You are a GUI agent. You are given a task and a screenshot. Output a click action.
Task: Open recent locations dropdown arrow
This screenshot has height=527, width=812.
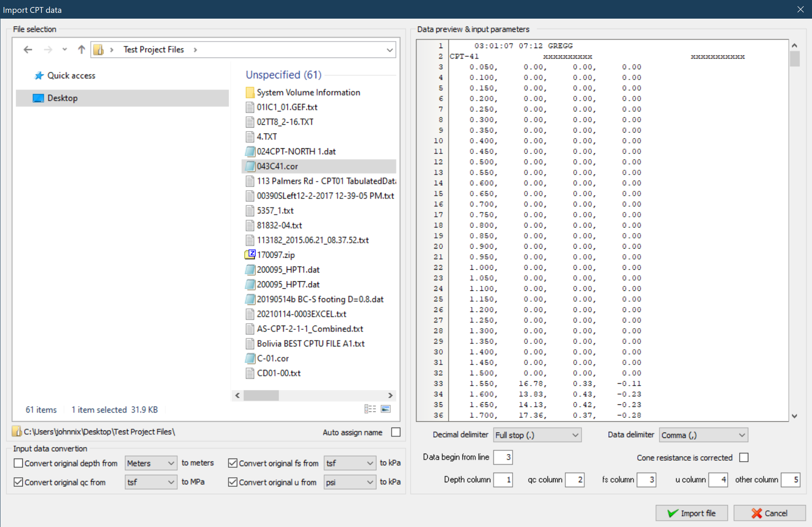(x=65, y=50)
